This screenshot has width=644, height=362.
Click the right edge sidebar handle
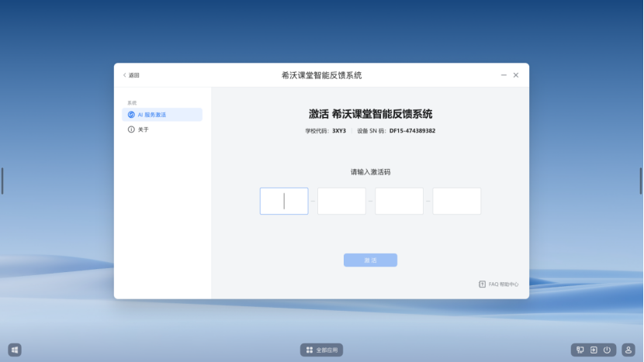point(641,181)
